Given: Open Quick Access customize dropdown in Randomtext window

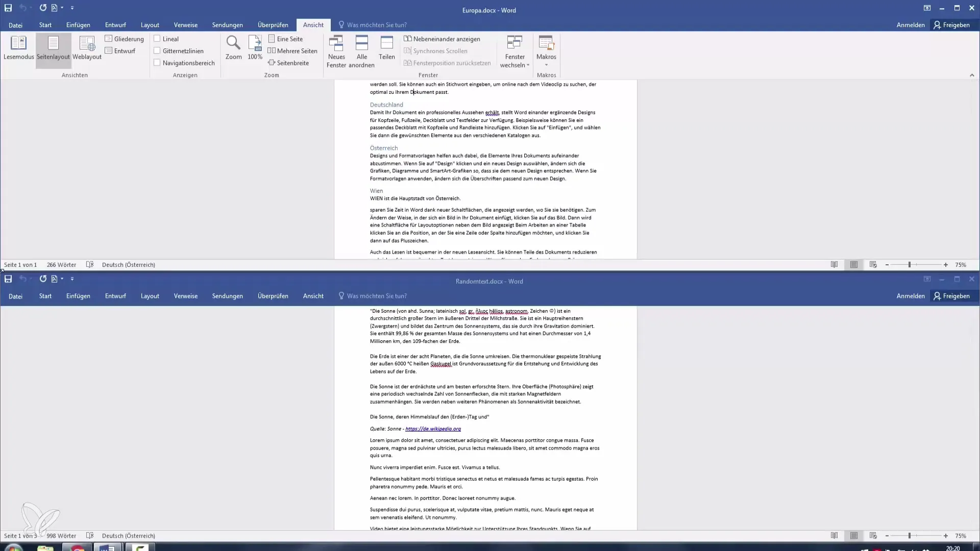Looking at the screenshot, I should click(72, 279).
